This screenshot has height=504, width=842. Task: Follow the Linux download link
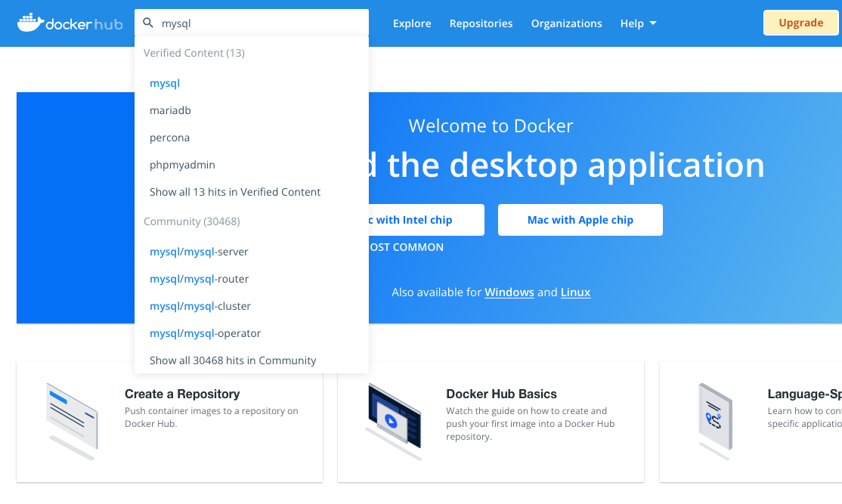[x=575, y=292]
